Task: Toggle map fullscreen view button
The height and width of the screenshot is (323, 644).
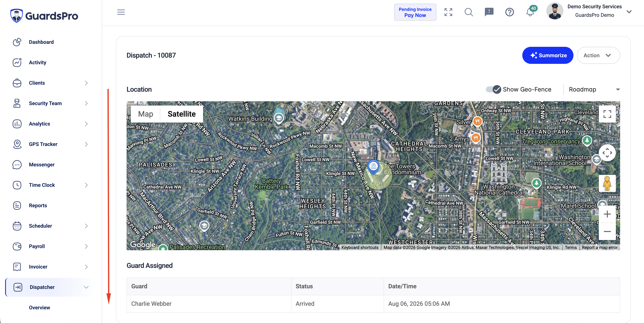Action: pyautogui.click(x=607, y=114)
